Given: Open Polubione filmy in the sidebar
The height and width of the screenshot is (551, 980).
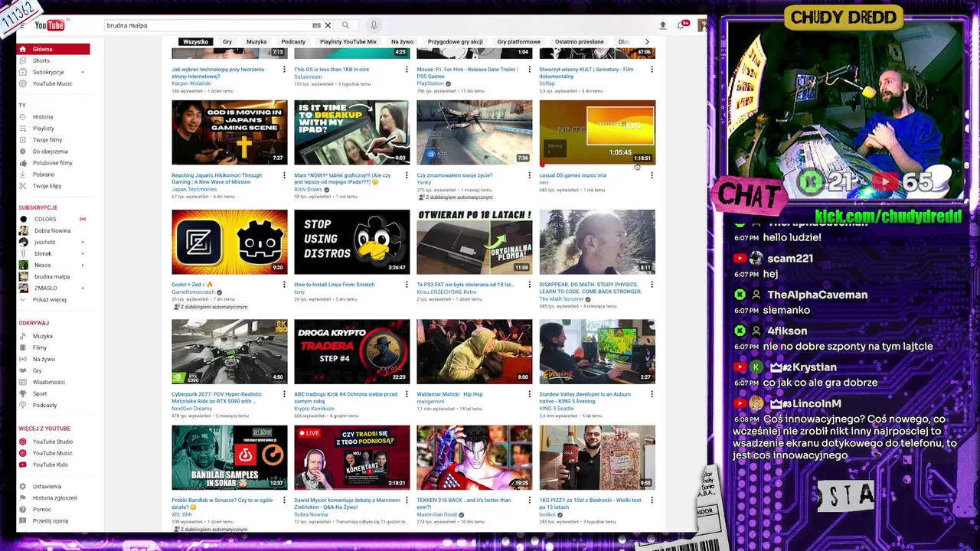Looking at the screenshot, I should pos(53,163).
